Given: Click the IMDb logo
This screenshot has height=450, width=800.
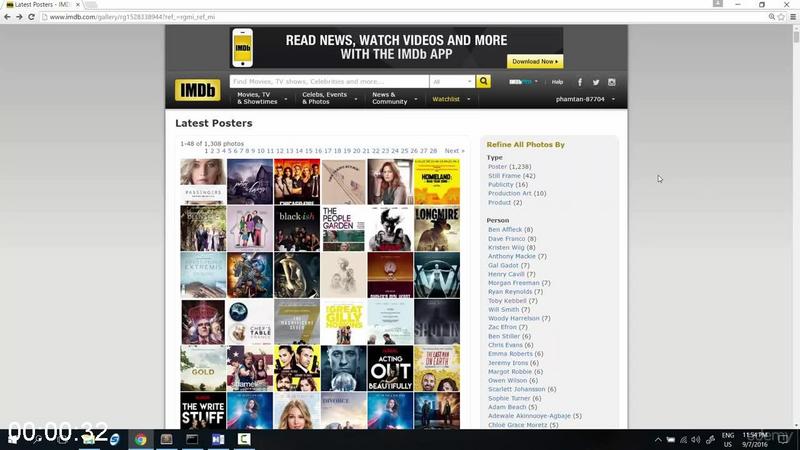Looking at the screenshot, I should pos(197,90).
